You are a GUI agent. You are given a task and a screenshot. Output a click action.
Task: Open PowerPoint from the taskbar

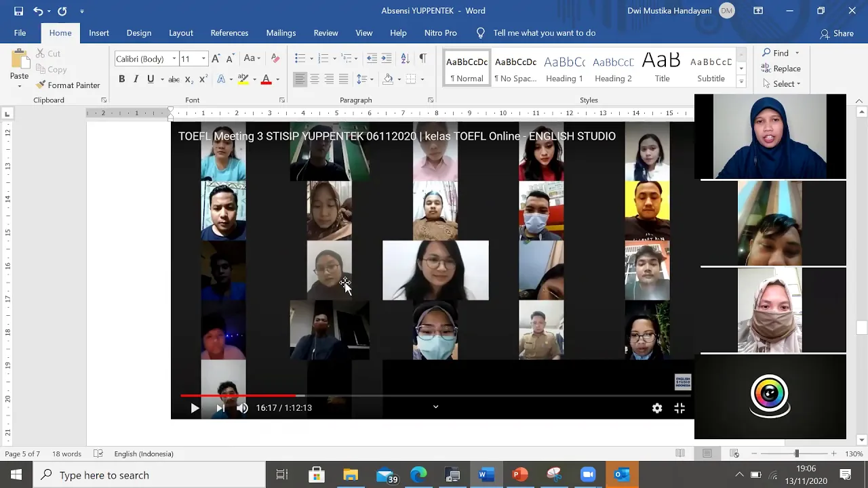pos(520,475)
